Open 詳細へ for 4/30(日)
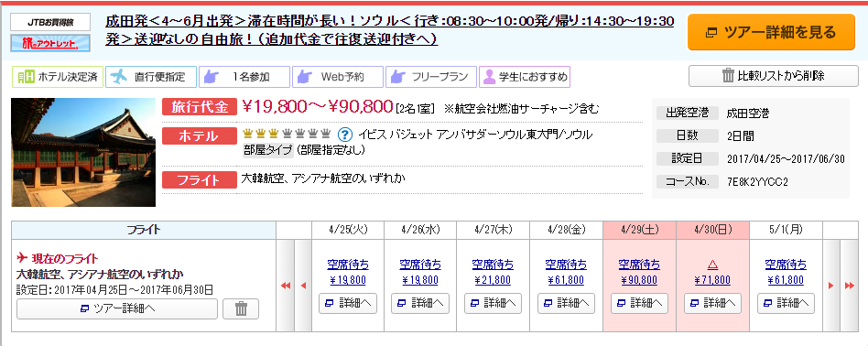The width and height of the screenshot is (868, 346). pos(712,303)
